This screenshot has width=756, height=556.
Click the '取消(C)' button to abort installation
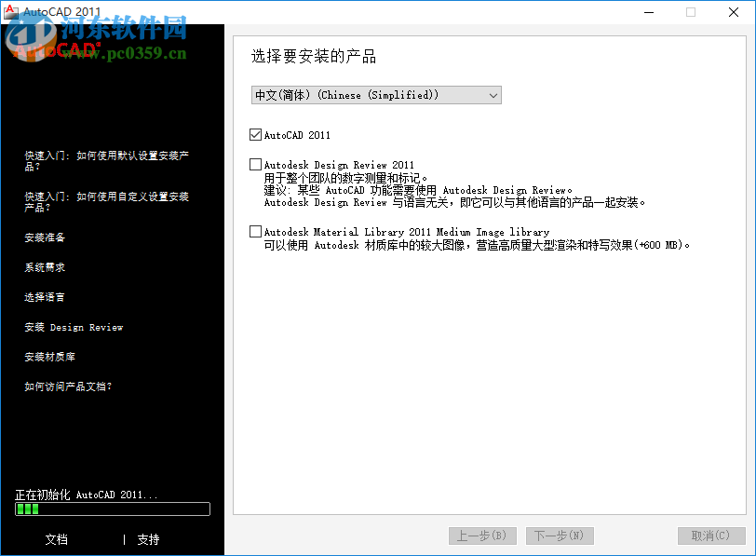click(x=711, y=536)
